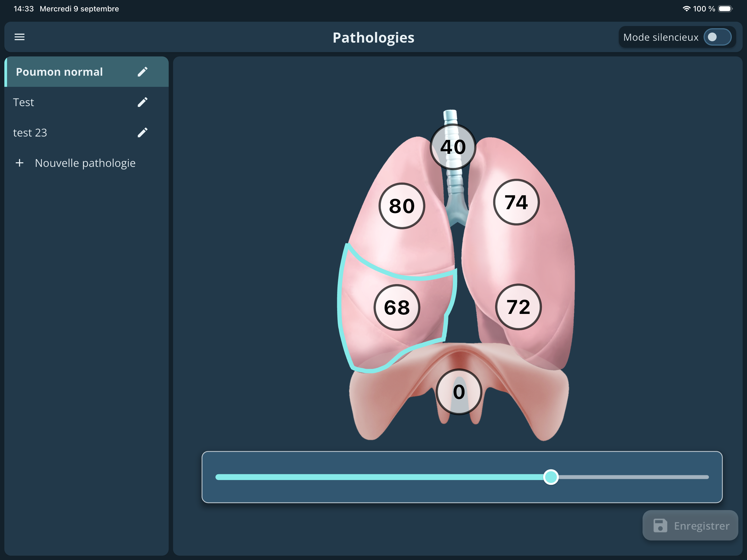Click the unfilled grey end of the slider track

click(634, 477)
